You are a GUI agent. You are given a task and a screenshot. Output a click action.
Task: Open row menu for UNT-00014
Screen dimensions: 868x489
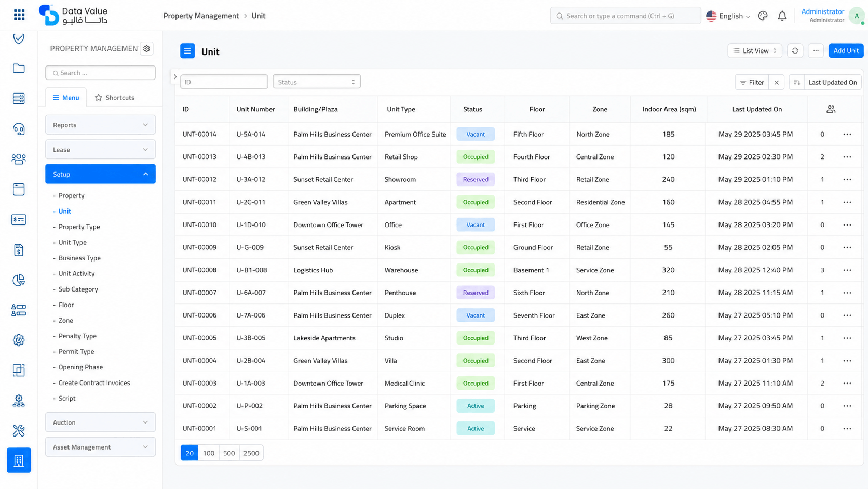(x=847, y=134)
